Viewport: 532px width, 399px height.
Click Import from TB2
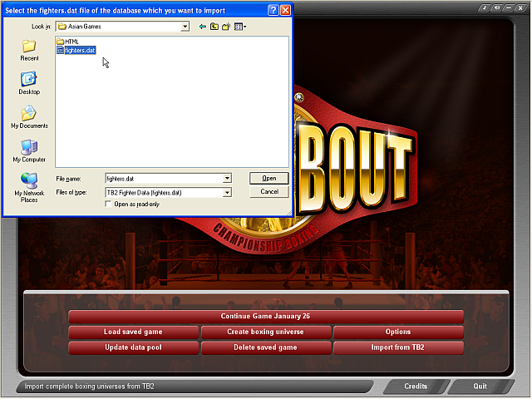tap(398, 347)
